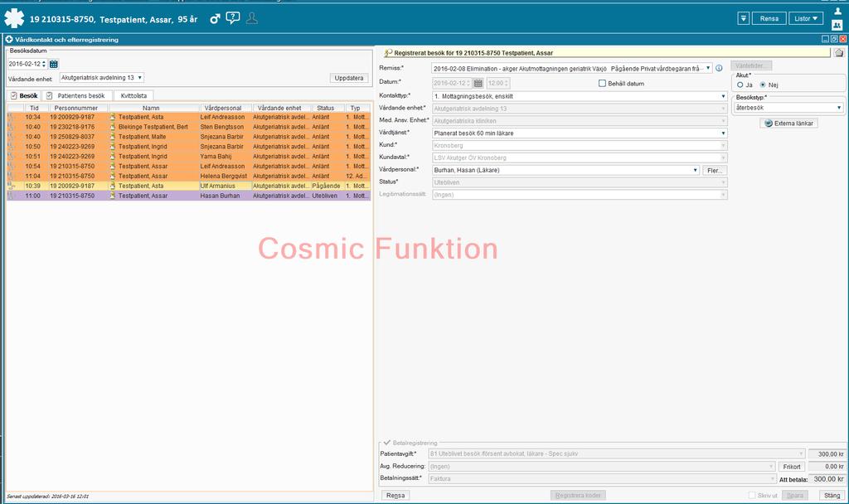Open the Listor dropdown menu

[x=806, y=18]
